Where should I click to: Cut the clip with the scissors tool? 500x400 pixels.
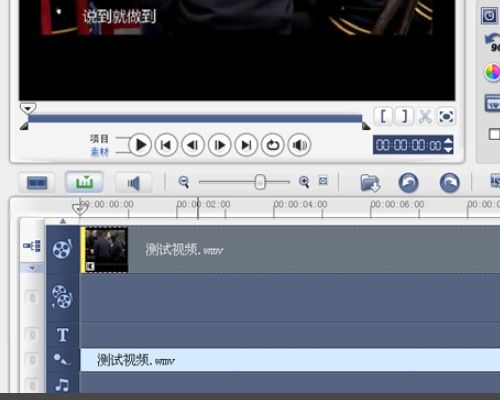pos(425,116)
